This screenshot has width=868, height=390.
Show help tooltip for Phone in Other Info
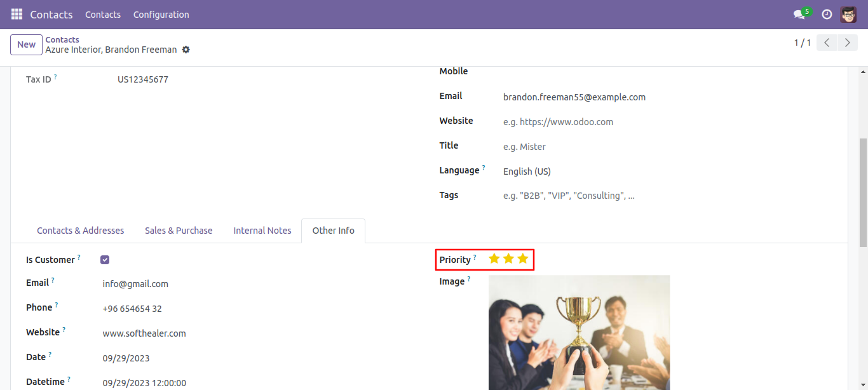coord(57,305)
